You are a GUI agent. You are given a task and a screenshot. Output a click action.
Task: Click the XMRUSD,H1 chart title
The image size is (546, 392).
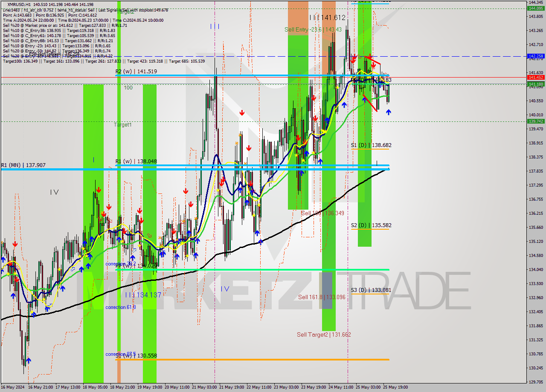pyautogui.click(x=19, y=4)
